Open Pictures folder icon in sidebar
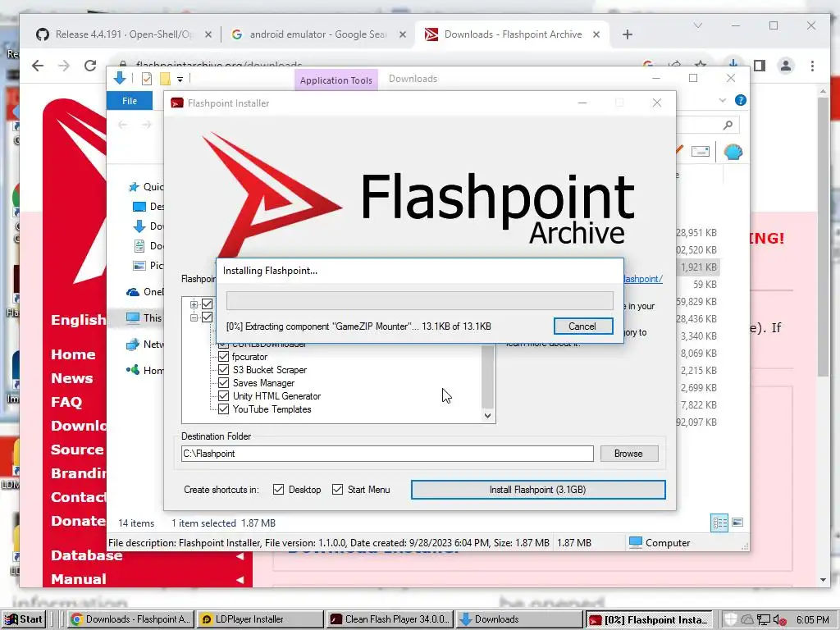840x630 pixels. (x=139, y=266)
